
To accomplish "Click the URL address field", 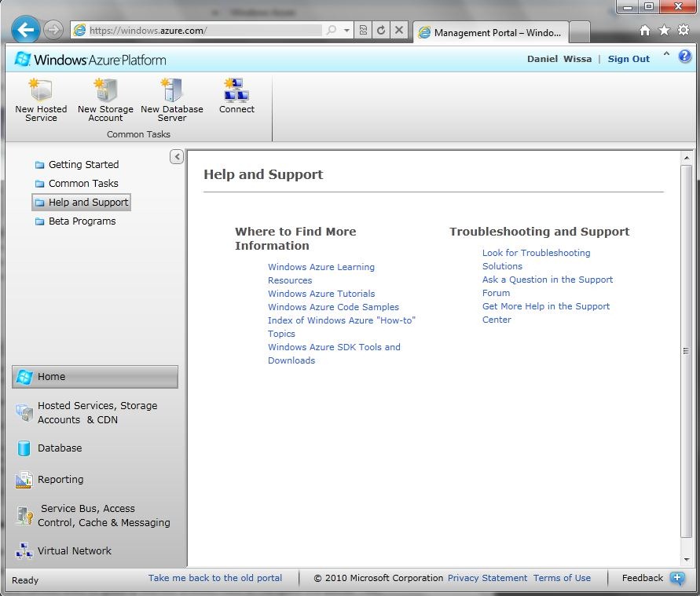I will pyautogui.click(x=205, y=31).
